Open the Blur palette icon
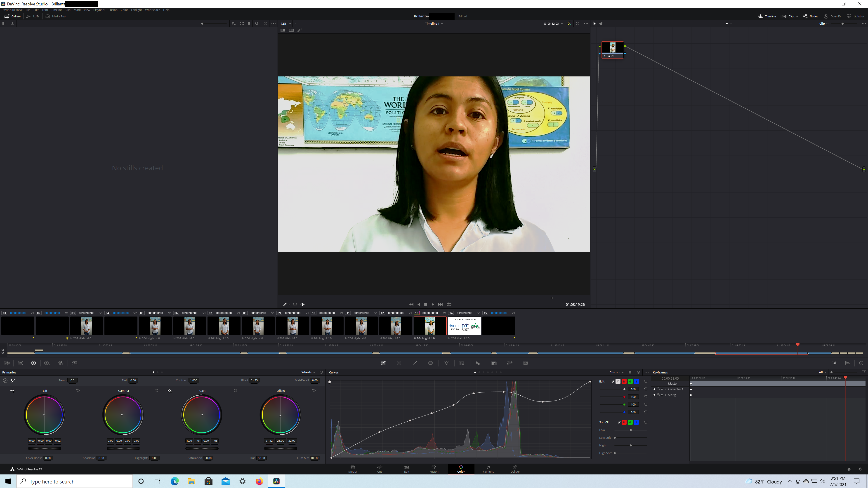The image size is (868, 488). coord(478,363)
